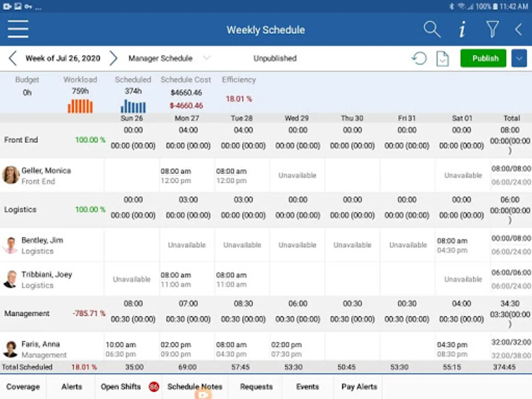Check the Bluetooth status icon

point(451,6)
